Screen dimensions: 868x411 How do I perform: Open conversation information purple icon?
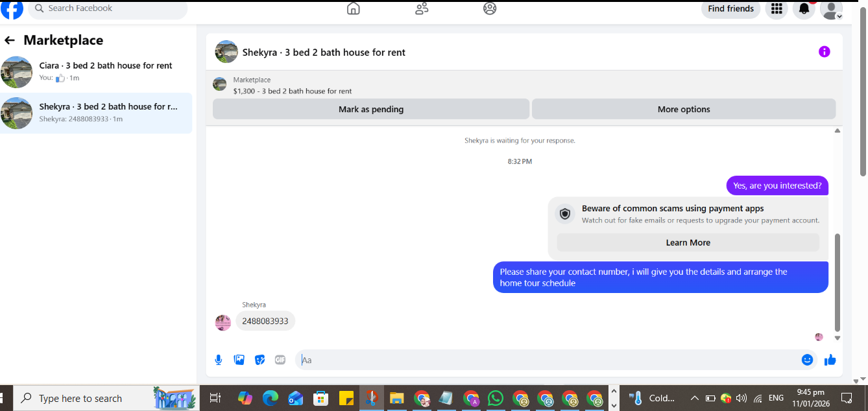point(824,52)
